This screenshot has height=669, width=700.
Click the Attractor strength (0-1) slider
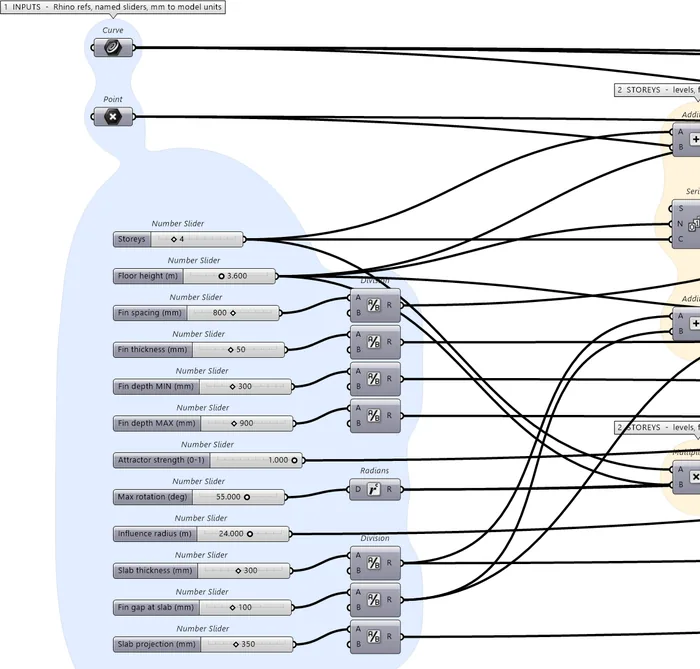(208, 460)
